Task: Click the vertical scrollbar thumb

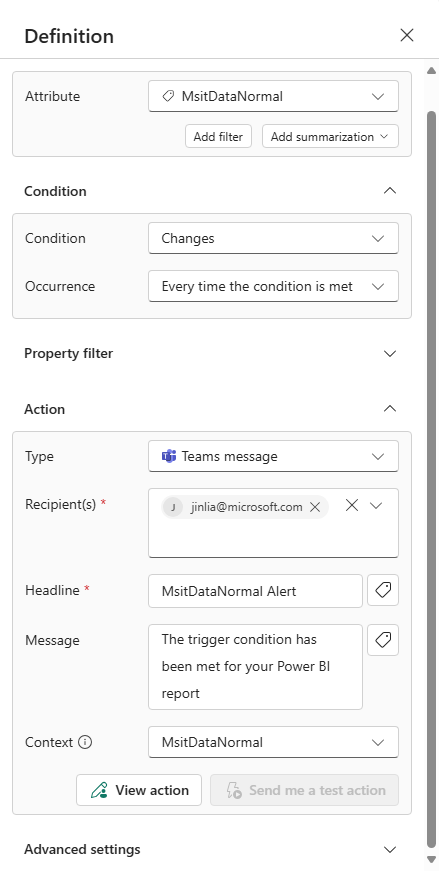Action: [431, 480]
